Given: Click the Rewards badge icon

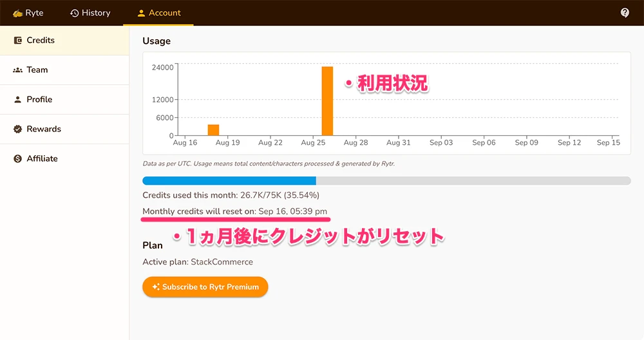Looking at the screenshot, I should (18, 129).
